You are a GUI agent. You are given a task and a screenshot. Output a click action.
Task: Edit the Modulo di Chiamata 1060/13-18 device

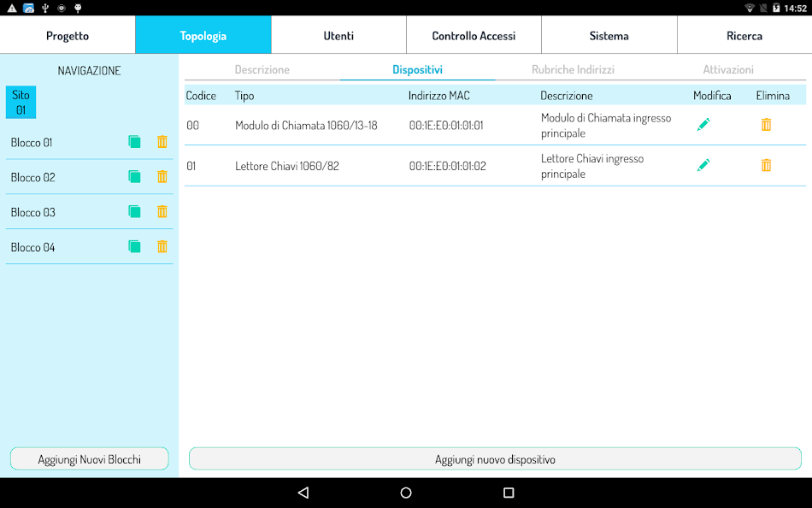(703, 124)
